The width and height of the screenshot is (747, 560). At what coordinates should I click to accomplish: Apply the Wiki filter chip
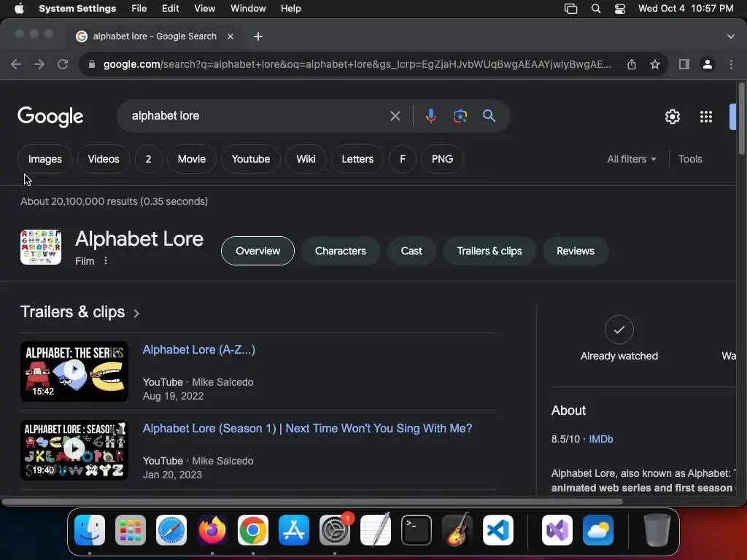(x=306, y=159)
